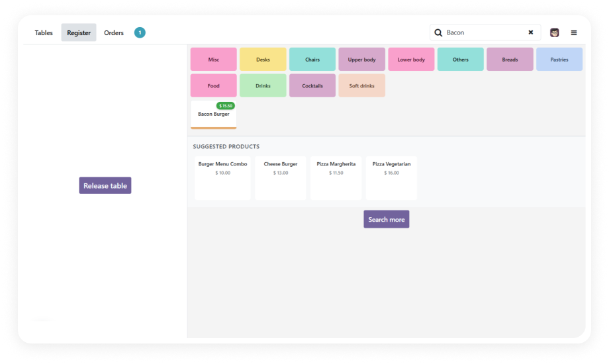Select the Register tab
This screenshot has height=364, width=609.
pyautogui.click(x=79, y=32)
